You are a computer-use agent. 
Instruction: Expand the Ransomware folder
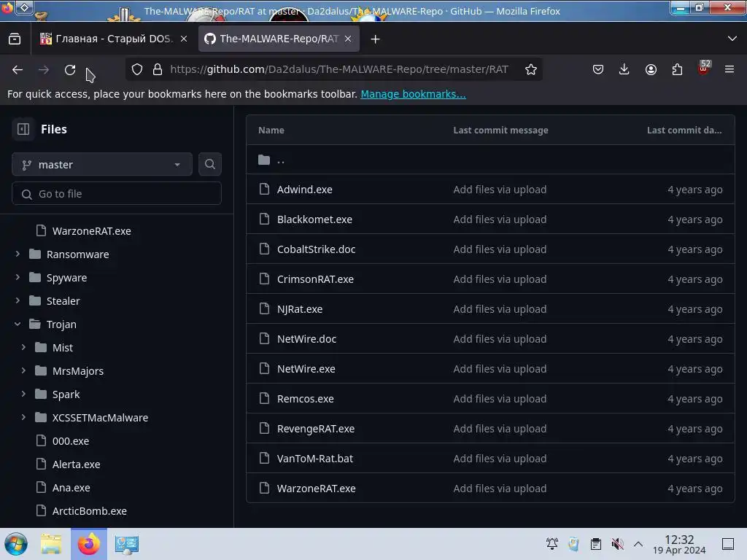tap(18, 254)
